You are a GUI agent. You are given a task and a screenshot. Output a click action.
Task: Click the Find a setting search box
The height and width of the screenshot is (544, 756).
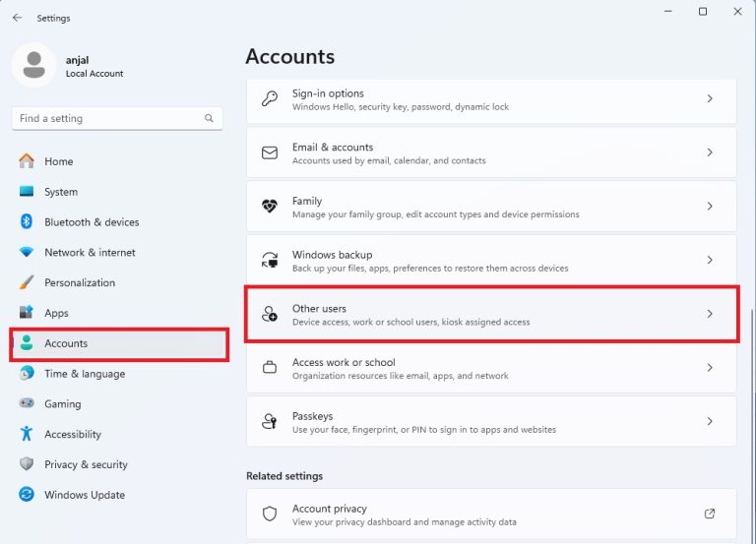108,118
